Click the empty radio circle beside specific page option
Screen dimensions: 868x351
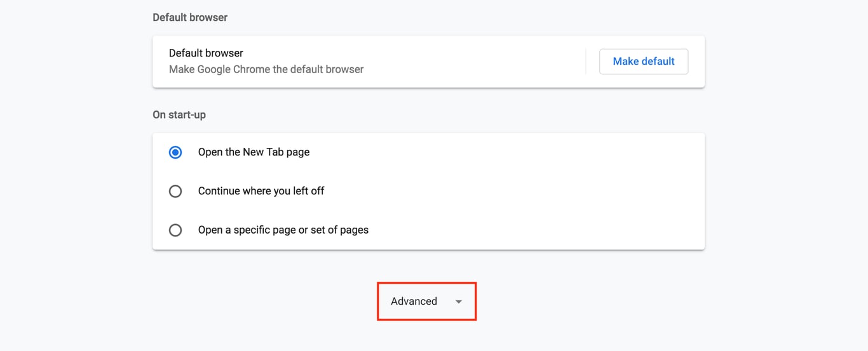[175, 230]
